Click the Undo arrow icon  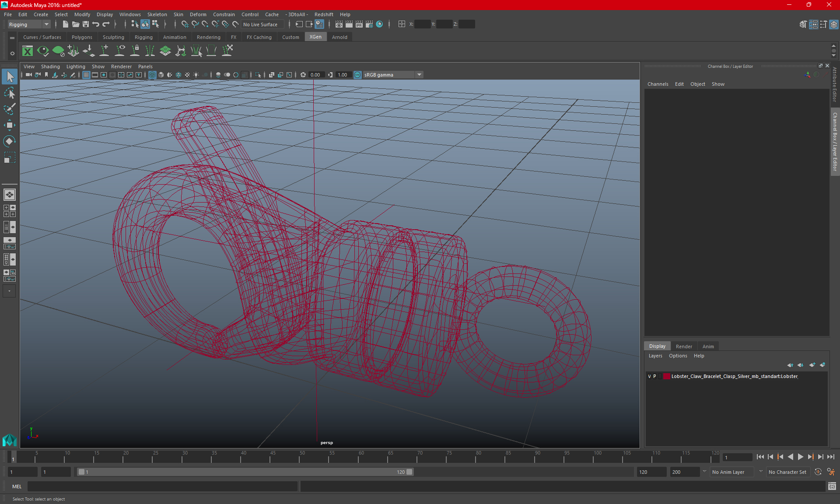click(x=96, y=24)
